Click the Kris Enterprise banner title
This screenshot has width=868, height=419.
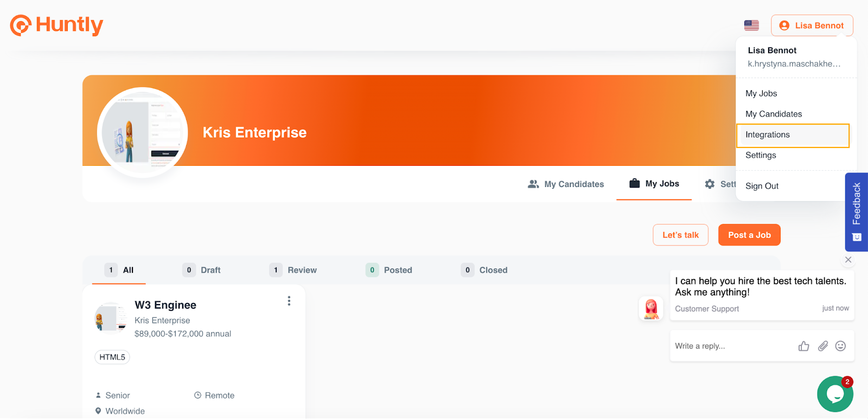(x=254, y=132)
